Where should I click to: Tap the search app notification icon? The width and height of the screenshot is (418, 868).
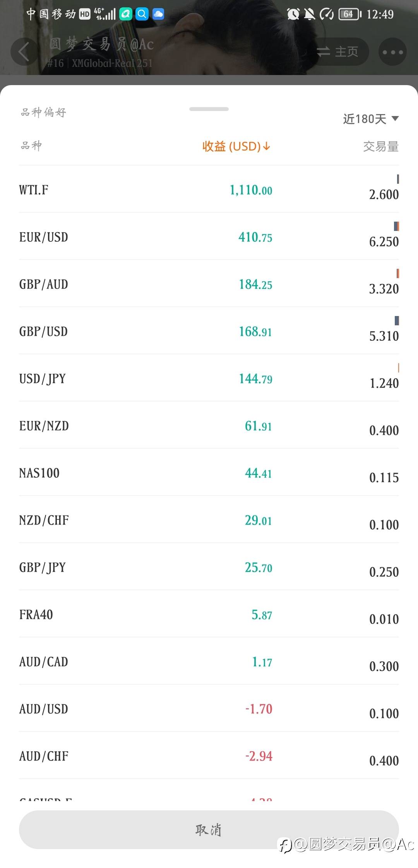point(142,14)
